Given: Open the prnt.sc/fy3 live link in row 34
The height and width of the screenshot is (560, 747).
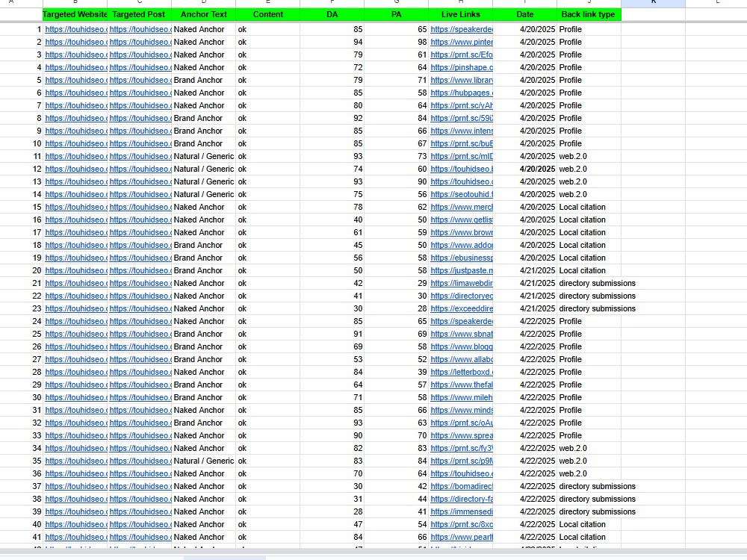Looking at the screenshot, I should [462, 448].
